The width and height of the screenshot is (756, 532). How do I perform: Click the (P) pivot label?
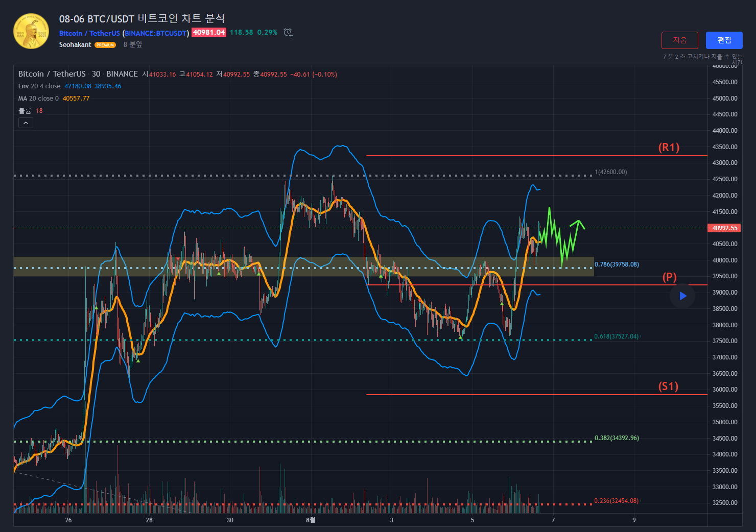[x=669, y=277]
